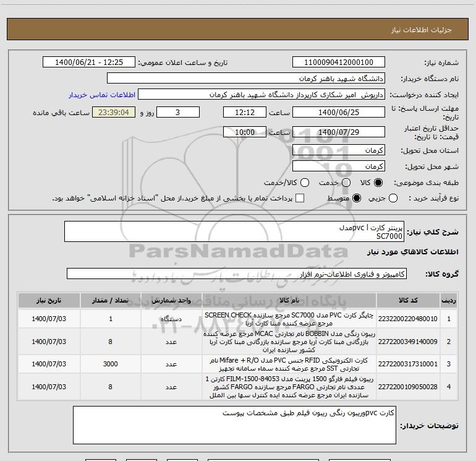Choose the متوسط purchase process option

point(357,198)
